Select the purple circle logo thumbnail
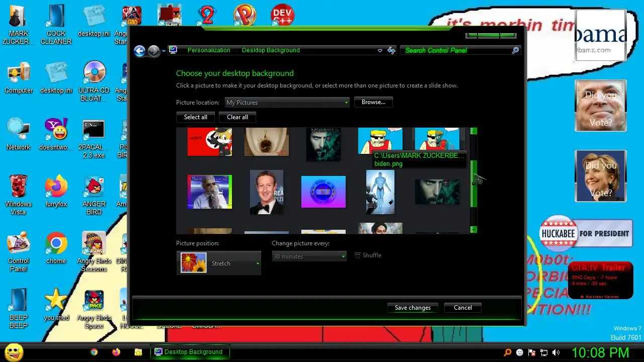This screenshot has height=362, width=644. [x=324, y=192]
